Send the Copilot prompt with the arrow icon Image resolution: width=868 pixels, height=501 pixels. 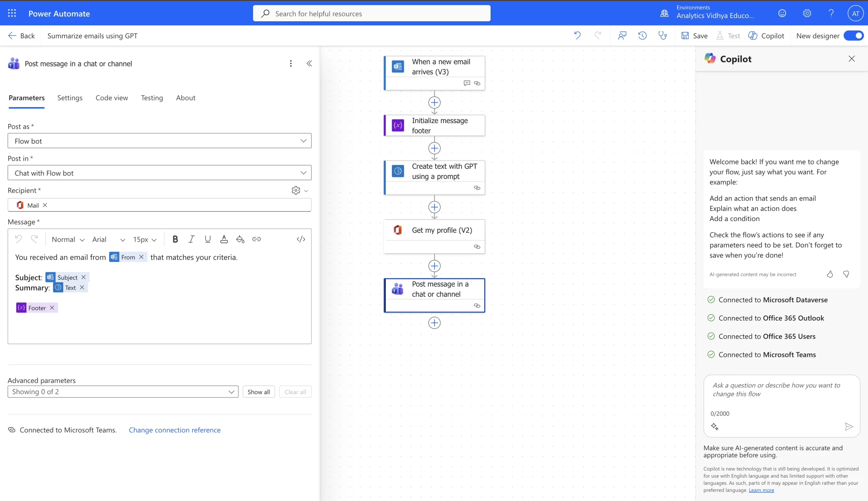click(x=849, y=427)
